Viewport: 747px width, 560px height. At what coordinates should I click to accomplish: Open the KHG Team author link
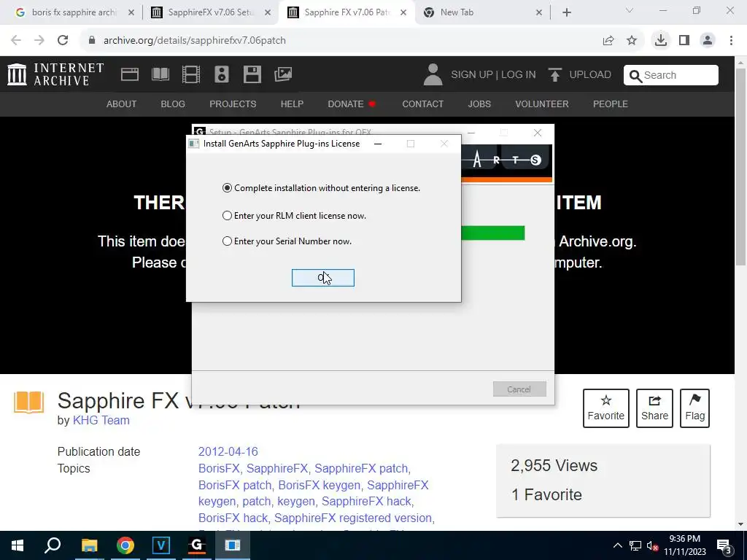(101, 421)
